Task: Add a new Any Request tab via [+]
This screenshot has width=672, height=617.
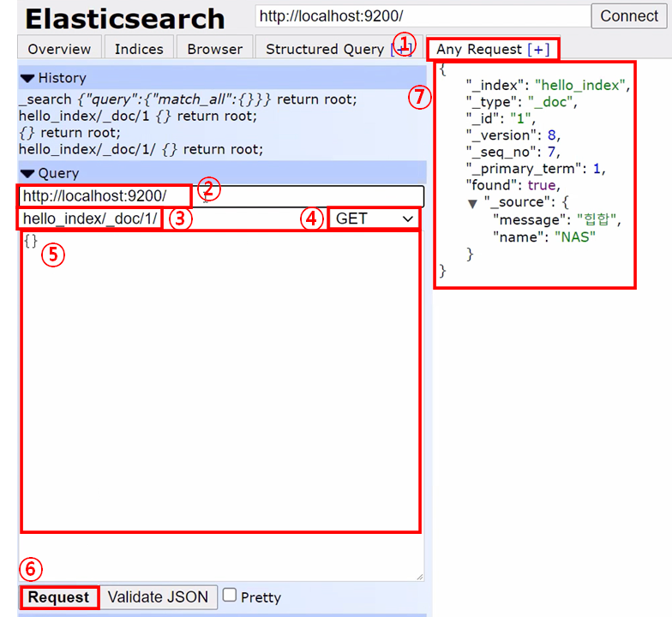Action: [x=538, y=50]
